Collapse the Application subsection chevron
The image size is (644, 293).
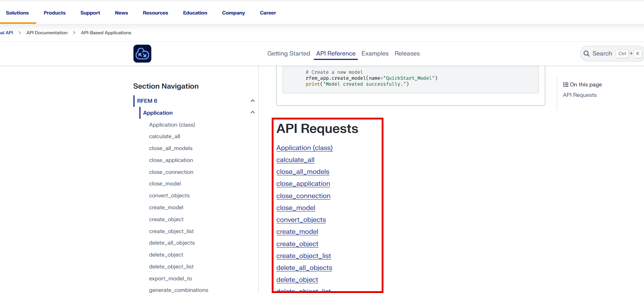coord(253,112)
